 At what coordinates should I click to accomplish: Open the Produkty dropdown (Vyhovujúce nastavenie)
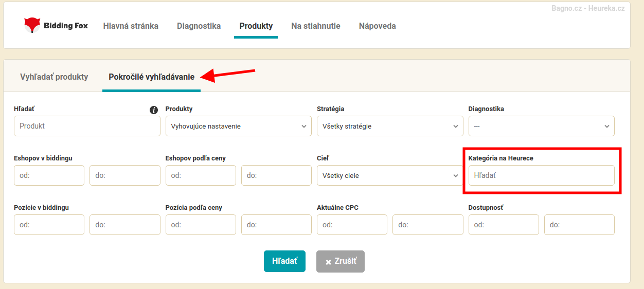tap(239, 126)
